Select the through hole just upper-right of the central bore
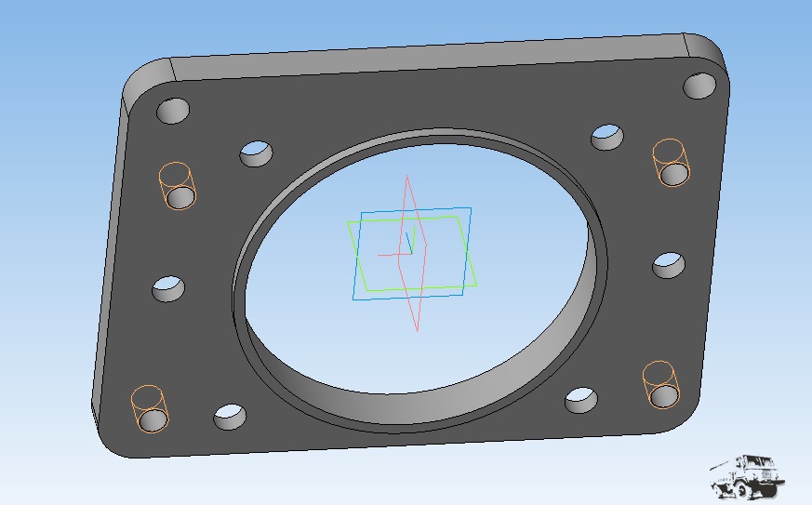812x505 pixels. [607, 138]
